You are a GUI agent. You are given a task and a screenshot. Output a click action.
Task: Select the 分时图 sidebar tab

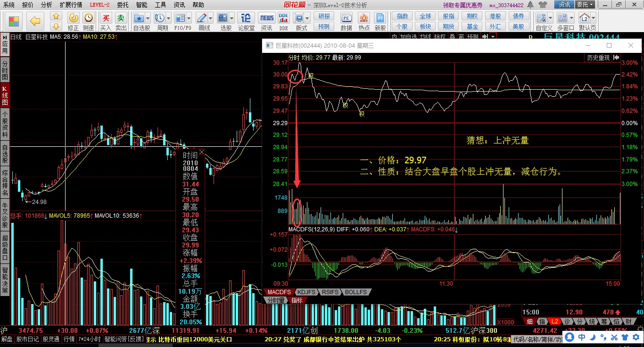(5, 70)
